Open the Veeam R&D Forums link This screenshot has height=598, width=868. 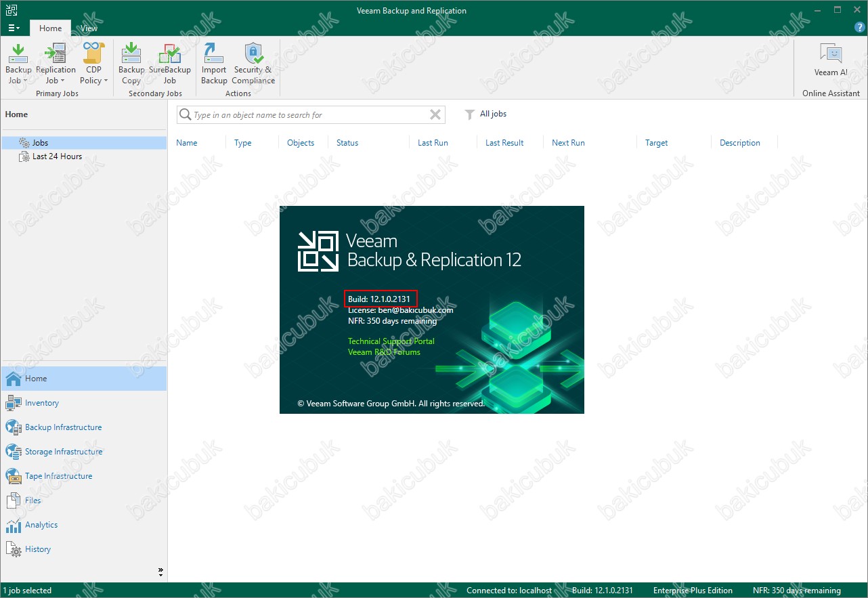[384, 352]
